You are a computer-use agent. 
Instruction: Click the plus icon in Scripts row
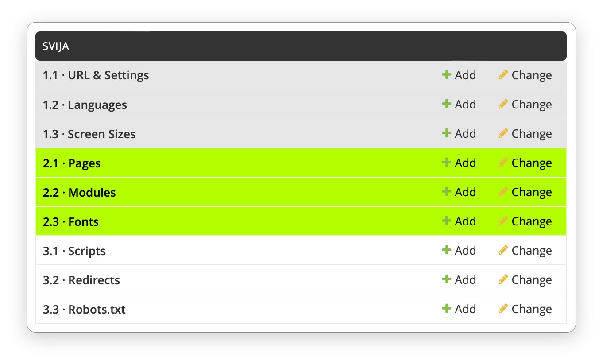tap(446, 250)
